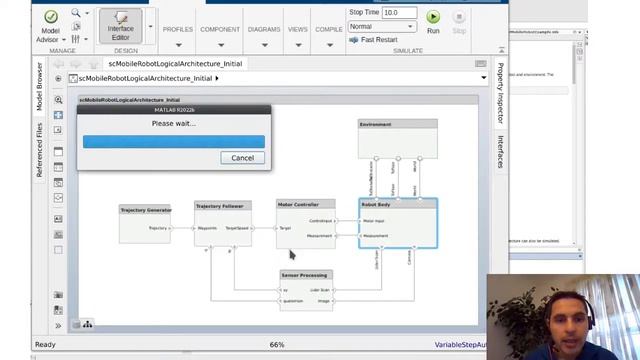Expand the VIEWS section
The image size is (640, 360).
coord(298,45)
